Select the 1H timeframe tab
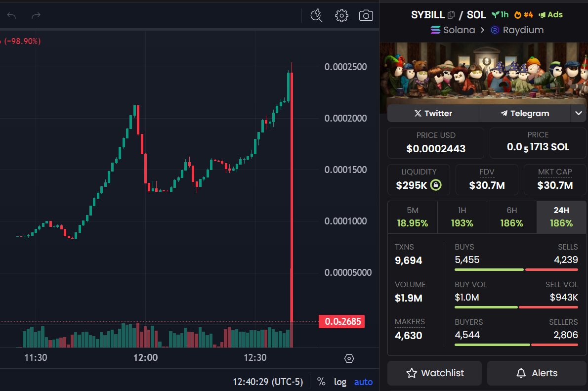This screenshot has height=391, width=588. pyautogui.click(x=462, y=217)
